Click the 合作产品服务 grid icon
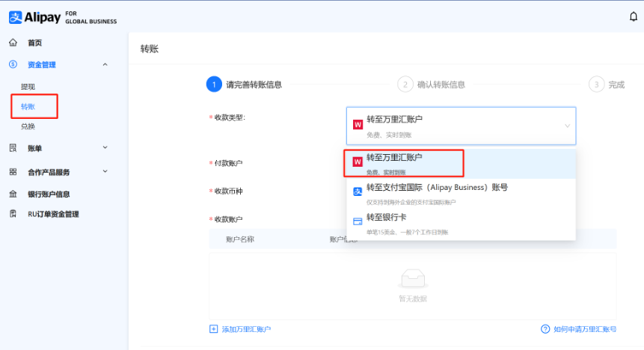The height and width of the screenshot is (350, 644). pyautogui.click(x=13, y=172)
